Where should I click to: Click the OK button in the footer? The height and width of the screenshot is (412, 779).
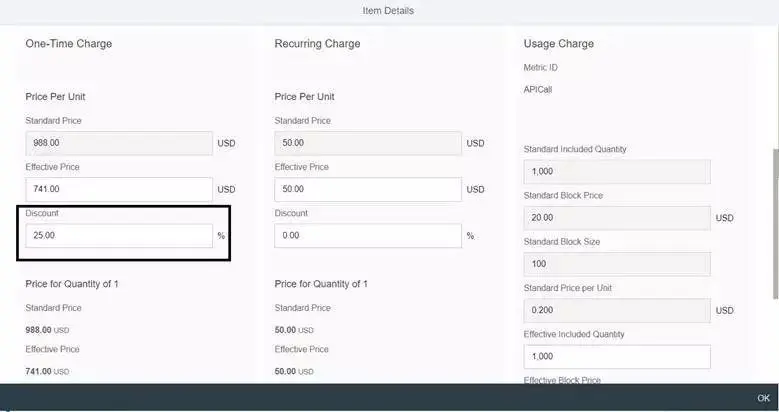click(x=763, y=398)
